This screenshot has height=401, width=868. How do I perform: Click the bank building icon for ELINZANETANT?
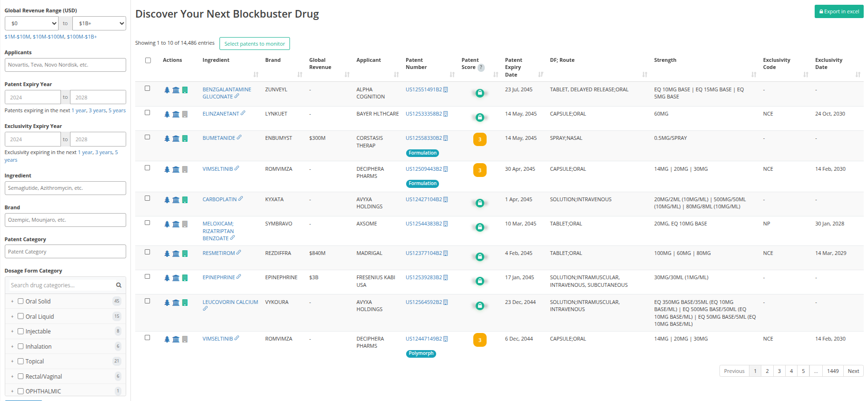[x=176, y=114]
